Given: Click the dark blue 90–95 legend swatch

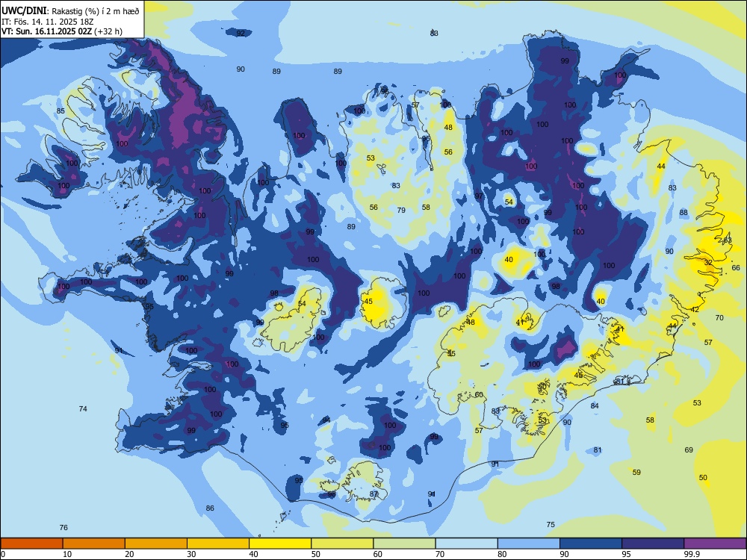Looking at the screenshot, I should [591, 544].
